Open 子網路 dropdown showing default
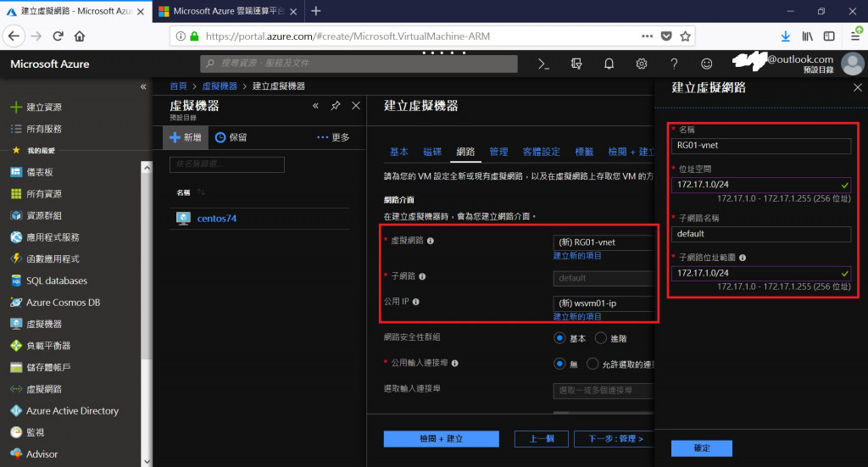 click(604, 278)
